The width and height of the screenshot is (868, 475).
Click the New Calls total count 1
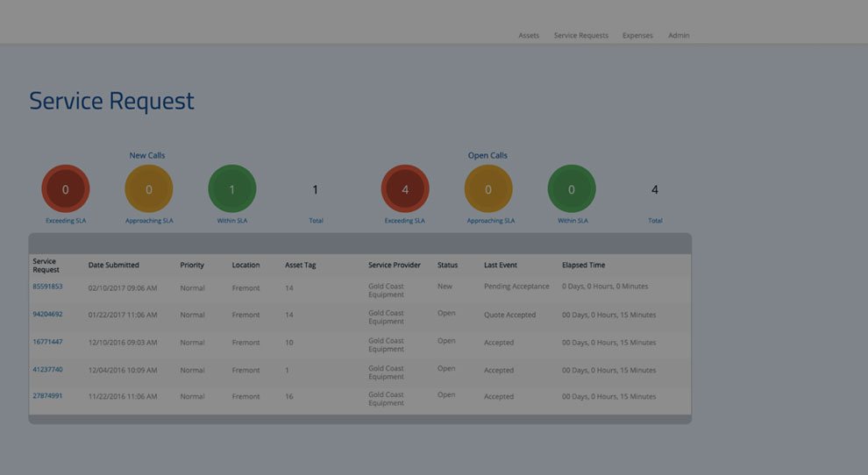tap(316, 190)
